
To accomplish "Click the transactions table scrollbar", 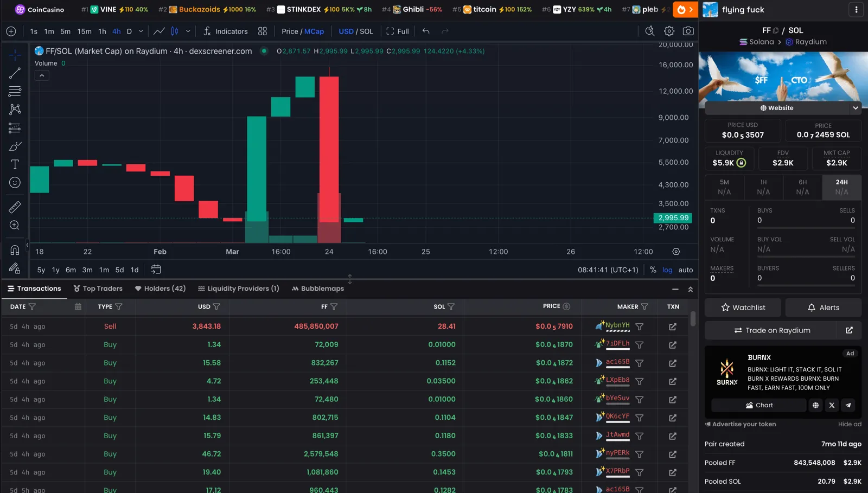I will click(x=693, y=319).
